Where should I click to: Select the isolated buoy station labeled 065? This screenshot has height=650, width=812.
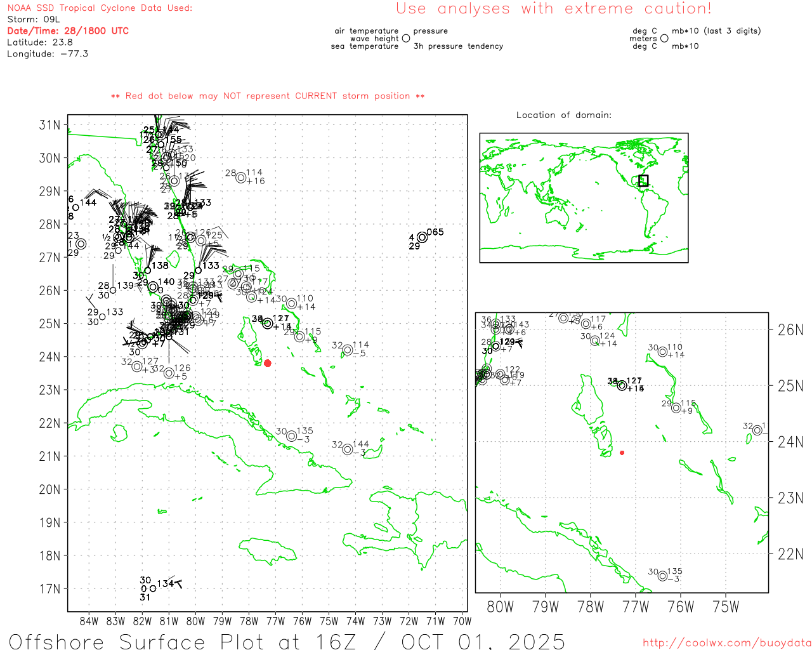coord(422,237)
